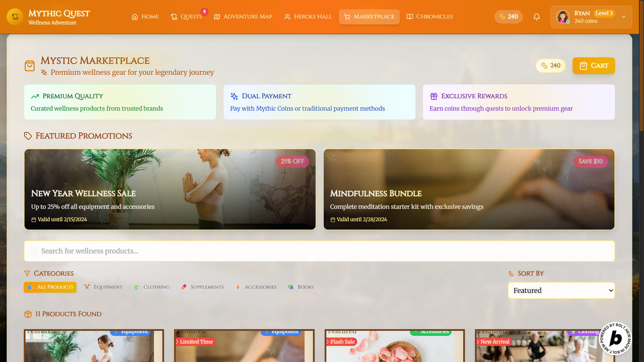Click the shopping bag icon by Mystic Marketplace
Screen dimensions: 644x362
(30, 66)
